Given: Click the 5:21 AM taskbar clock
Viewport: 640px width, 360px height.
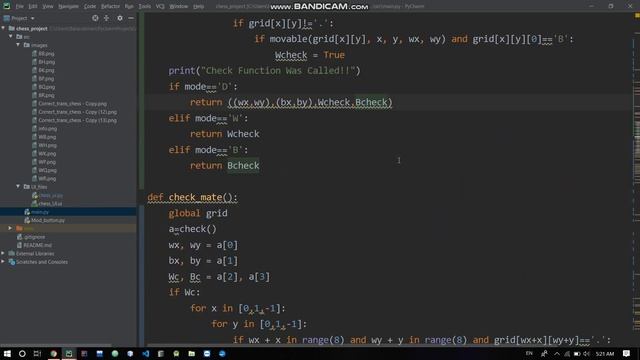Looking at the screenshot, I should coord(604,353).
